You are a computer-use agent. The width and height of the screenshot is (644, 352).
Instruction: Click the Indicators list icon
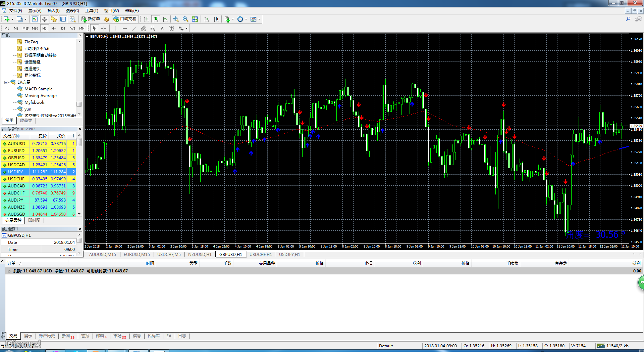[227, 19]
